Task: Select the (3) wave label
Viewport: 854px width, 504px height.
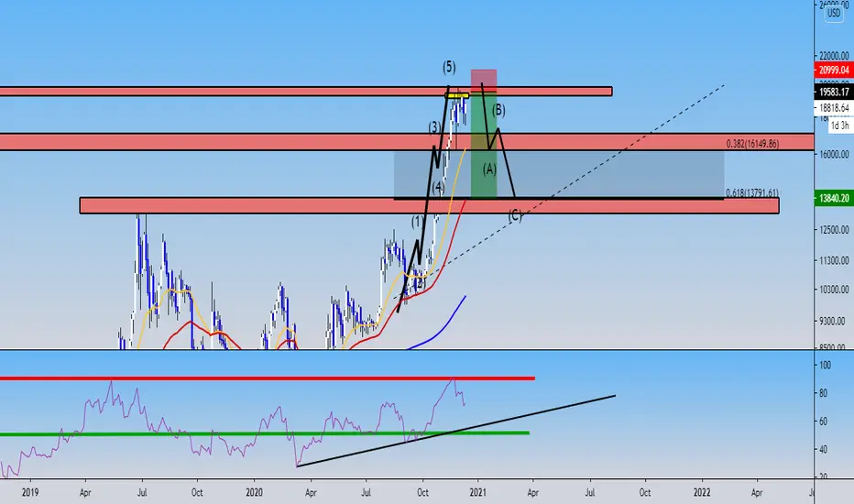Action: (x=433, y=127)
